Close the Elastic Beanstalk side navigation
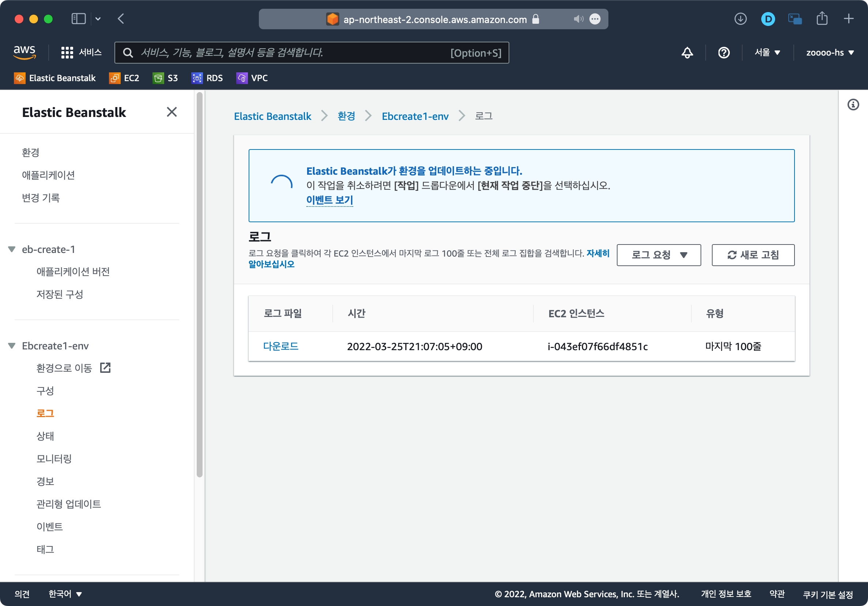Image resolution: width=868 pixels, height=606 pixels. pyautogui.click(x=171, y=112)
